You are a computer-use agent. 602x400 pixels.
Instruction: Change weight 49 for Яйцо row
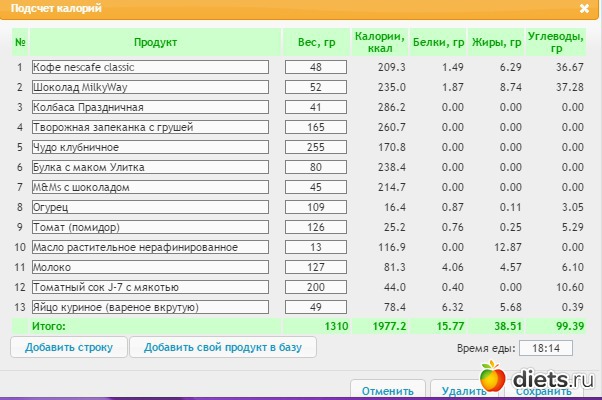[316, 307]
